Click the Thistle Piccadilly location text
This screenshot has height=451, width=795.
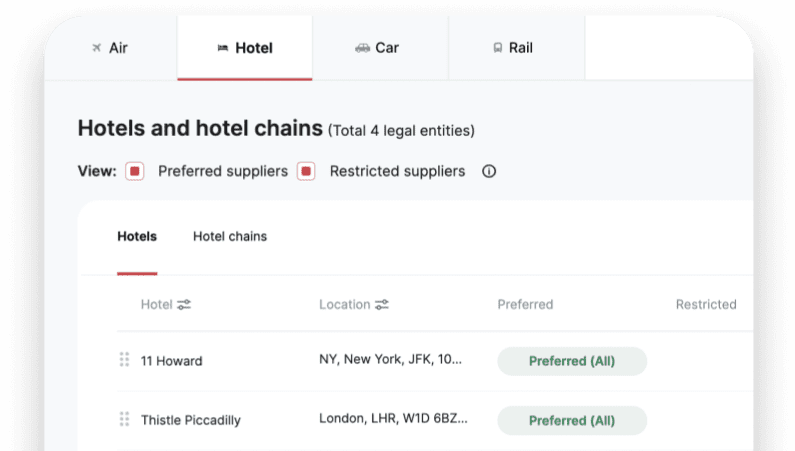[x=393, y=419]
